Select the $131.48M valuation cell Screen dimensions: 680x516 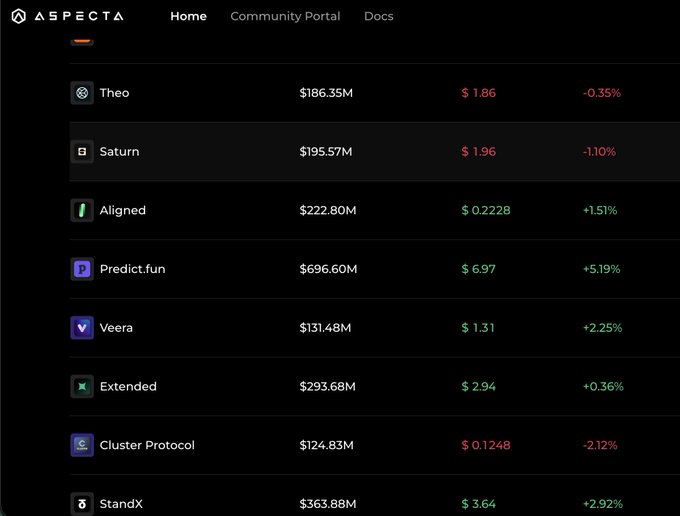[x=325, y=328]
